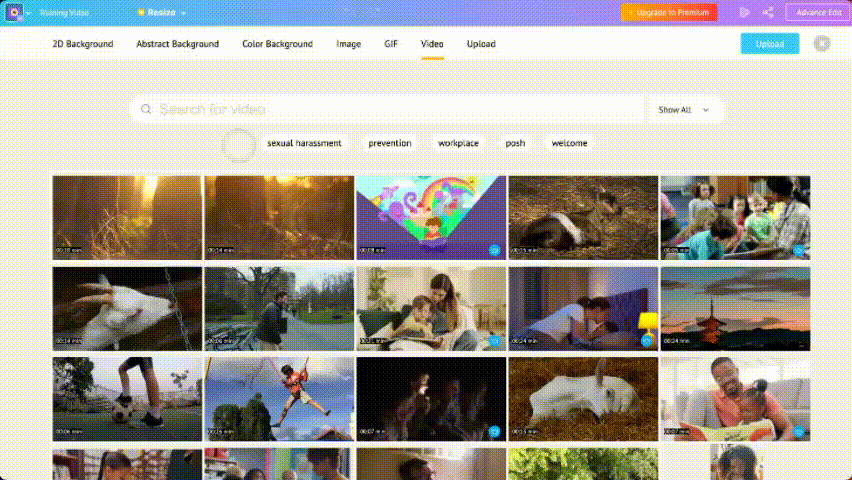Screen dimensions: 852x480
Task: Click the Upgrade to Premium button
Action: pyautogui.click(x=669, y=12)
